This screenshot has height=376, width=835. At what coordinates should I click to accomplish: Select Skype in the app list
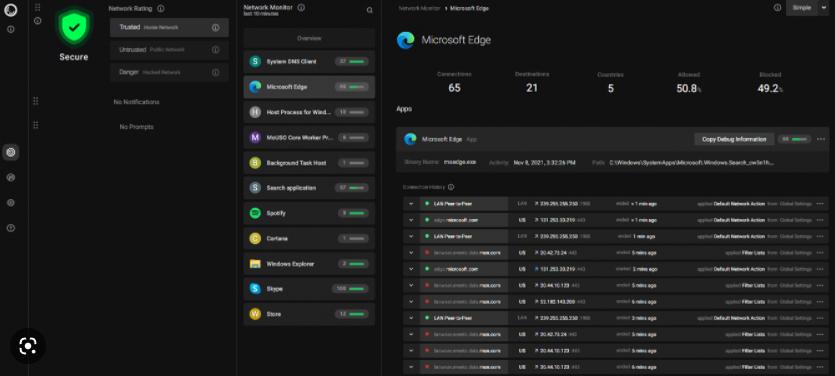pos(309,289)
